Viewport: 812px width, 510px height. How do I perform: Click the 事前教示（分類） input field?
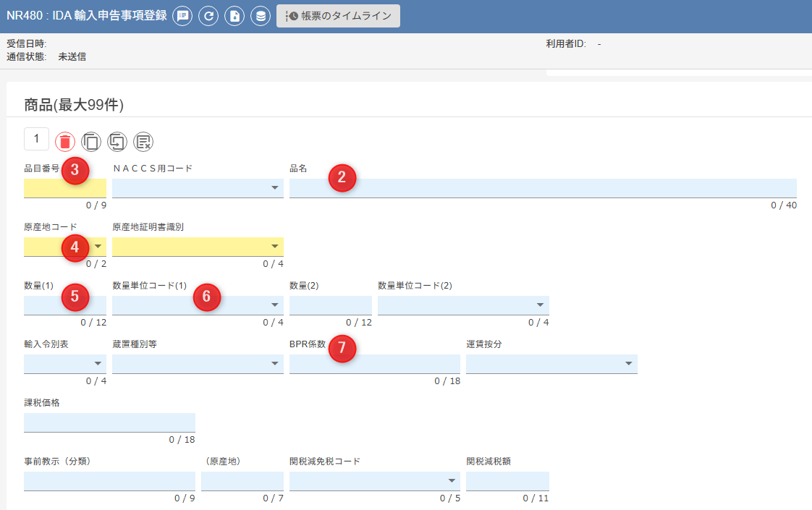109,481
